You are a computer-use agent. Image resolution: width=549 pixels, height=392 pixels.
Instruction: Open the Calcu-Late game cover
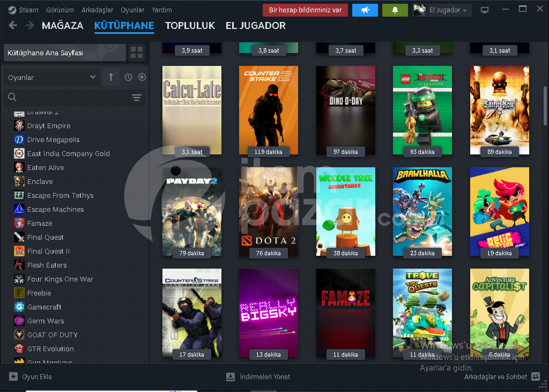[x=192, y=110]
